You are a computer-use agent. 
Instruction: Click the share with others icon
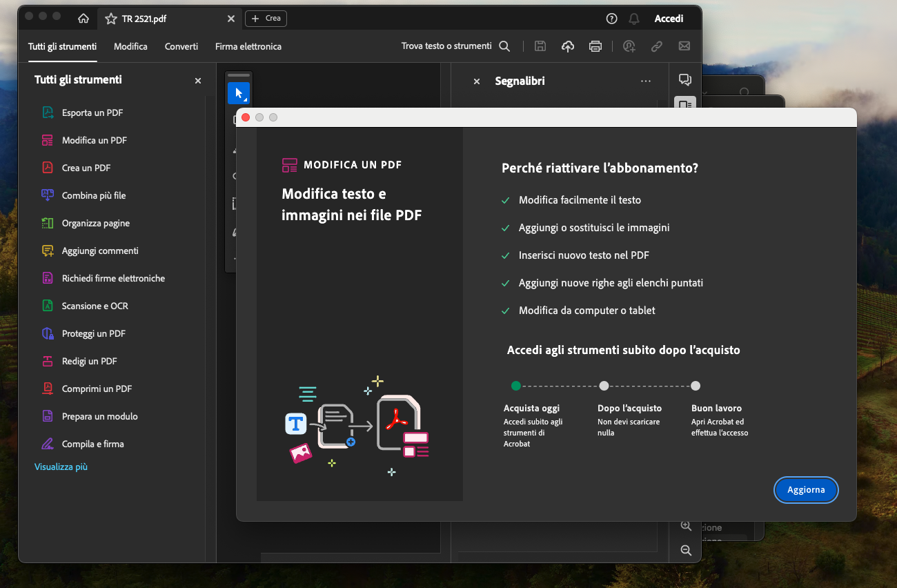click(x=629, y=46)
